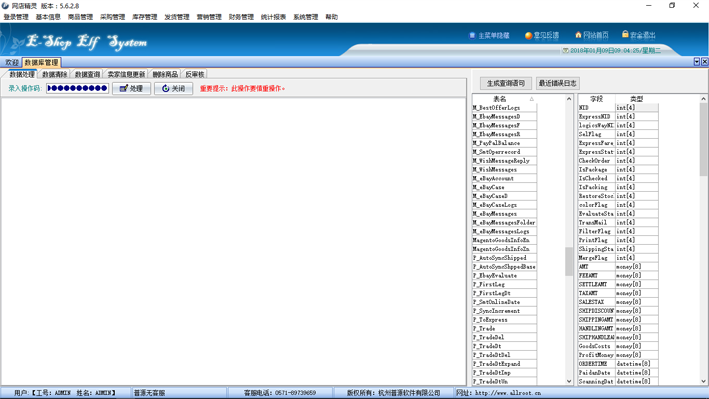
Task: Select the P_Trade table row
Action: 504,328
